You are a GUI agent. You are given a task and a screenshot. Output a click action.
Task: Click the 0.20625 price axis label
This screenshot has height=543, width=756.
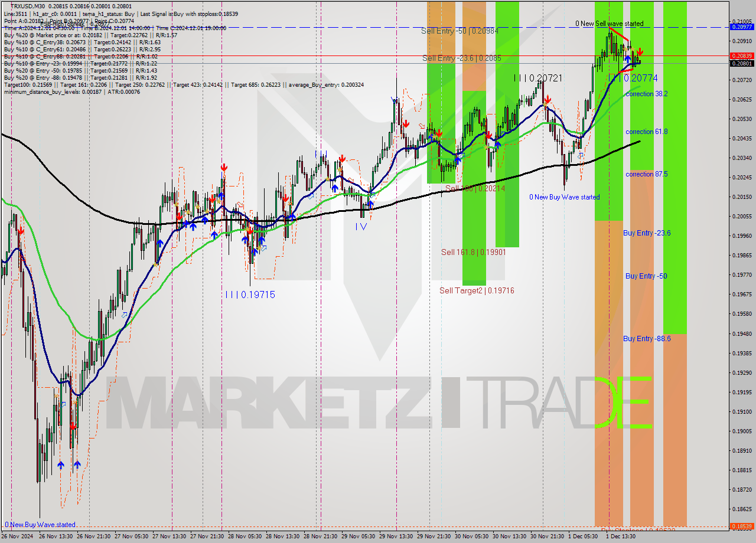(742, 100)
